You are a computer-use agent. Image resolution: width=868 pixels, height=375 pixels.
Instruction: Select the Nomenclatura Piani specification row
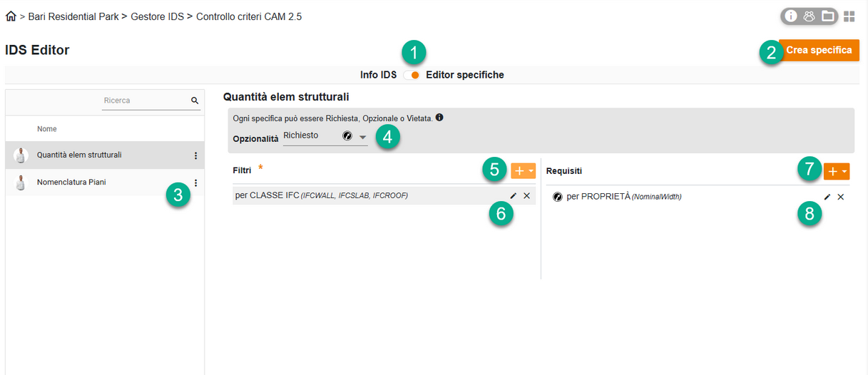105,183
